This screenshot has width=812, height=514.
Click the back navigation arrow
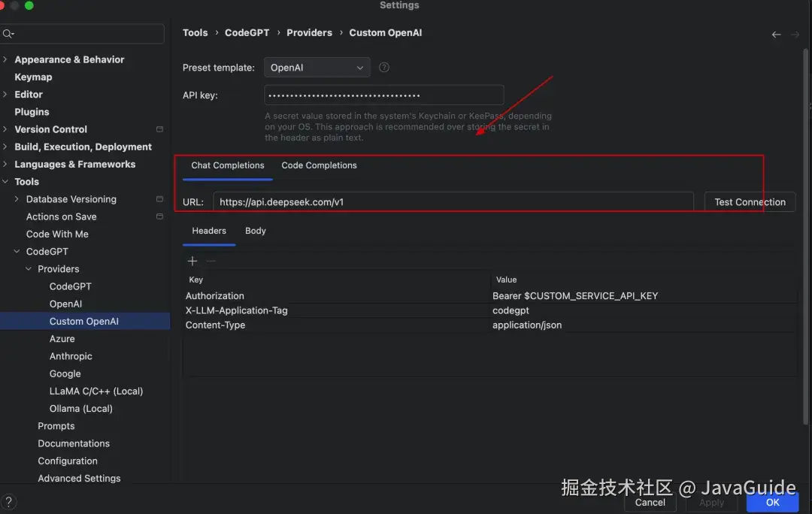tap(776, 35)
